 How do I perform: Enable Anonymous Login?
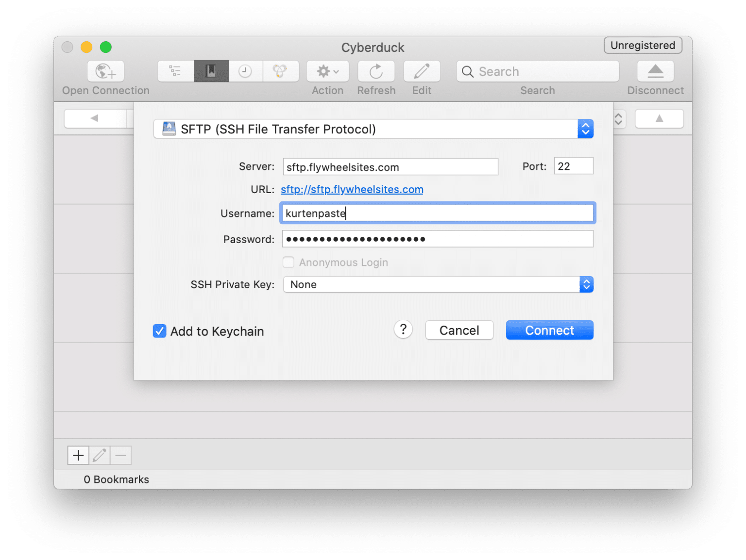(288, 262)
